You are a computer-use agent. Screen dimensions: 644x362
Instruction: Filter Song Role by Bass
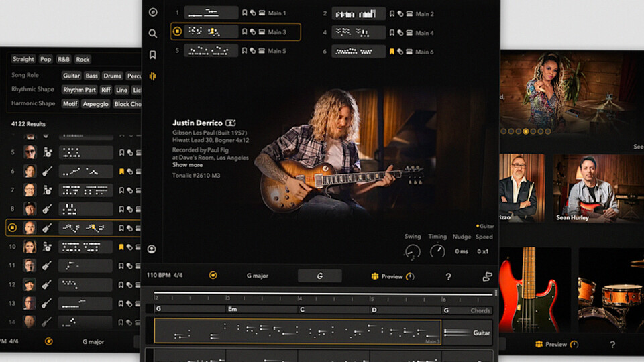pyautogui.click(x=92, y=76)
